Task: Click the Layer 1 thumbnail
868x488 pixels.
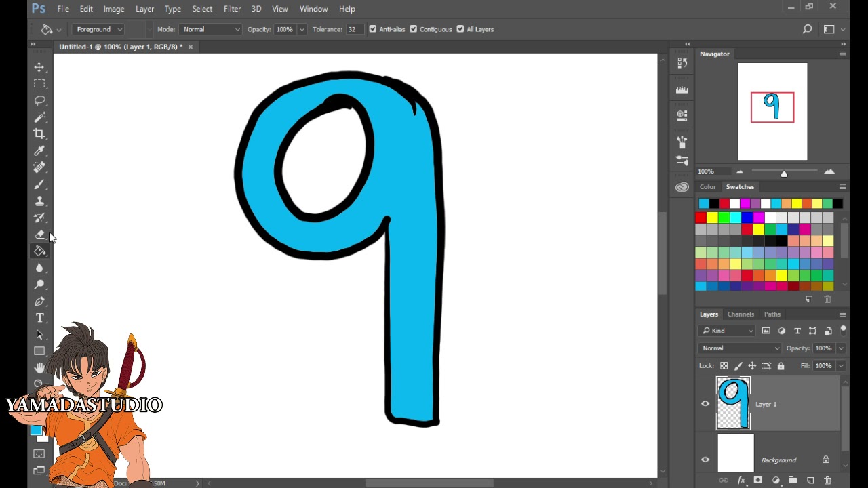Action: [733, 403]
